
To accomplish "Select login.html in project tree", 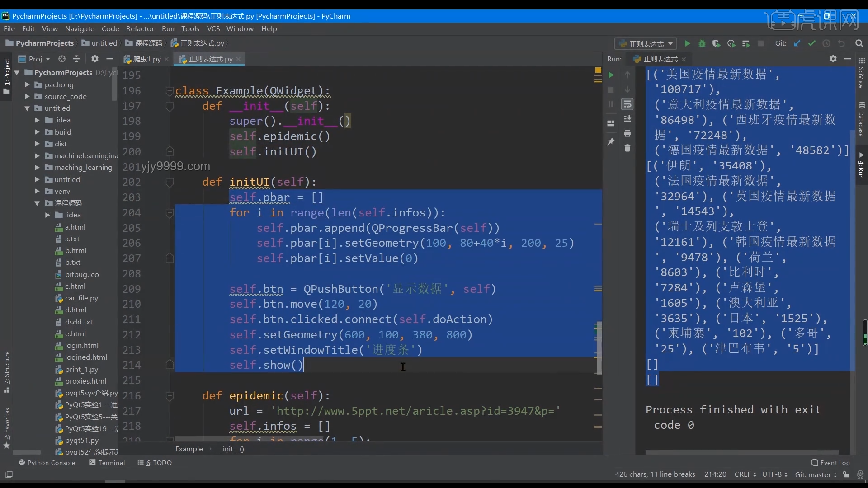I will pos(81,346).
